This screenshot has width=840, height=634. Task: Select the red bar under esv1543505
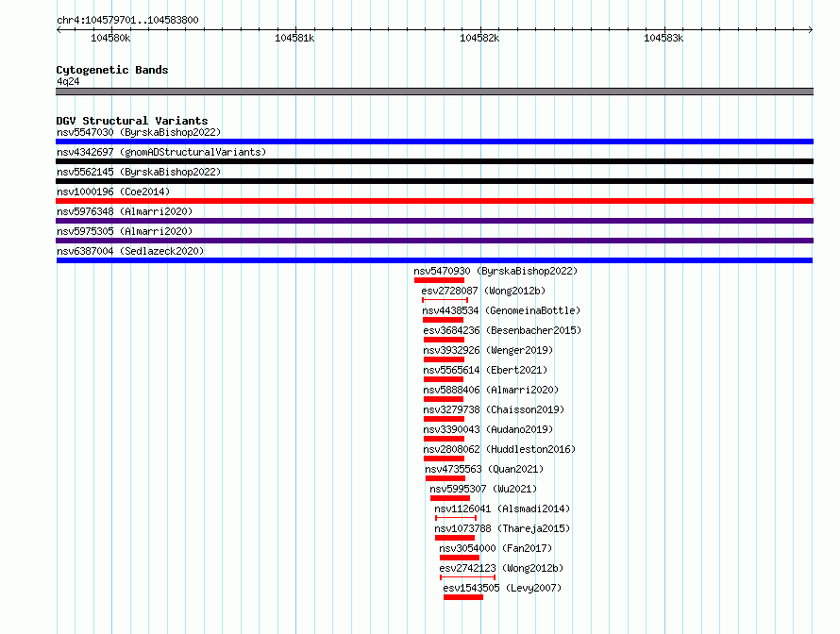coord(463,597)
